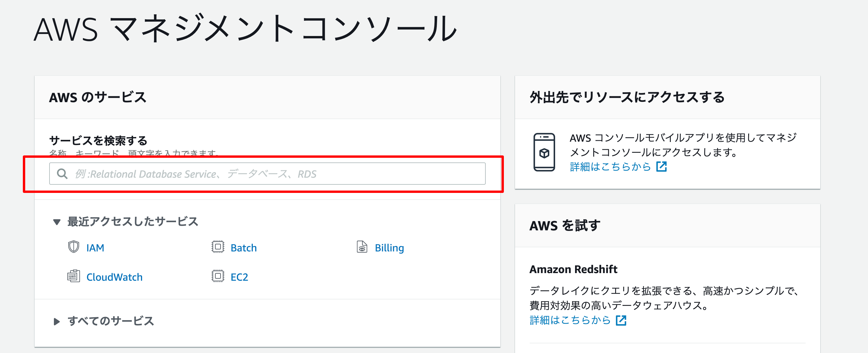Open the CloudWatch service link
868x353 pixels.
tap(114, 277)
